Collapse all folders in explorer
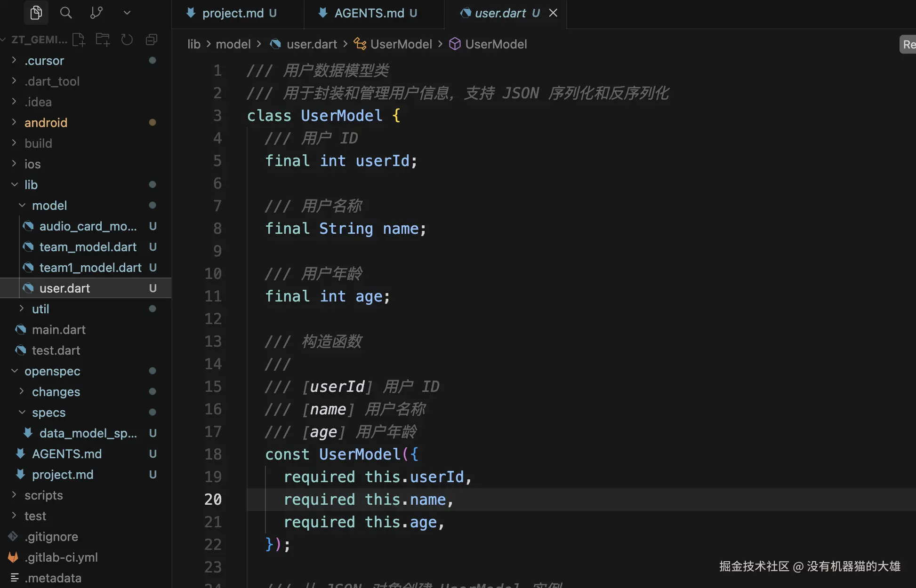The height and width of the screenshot is (588, 916). click(x=152, y=40)
